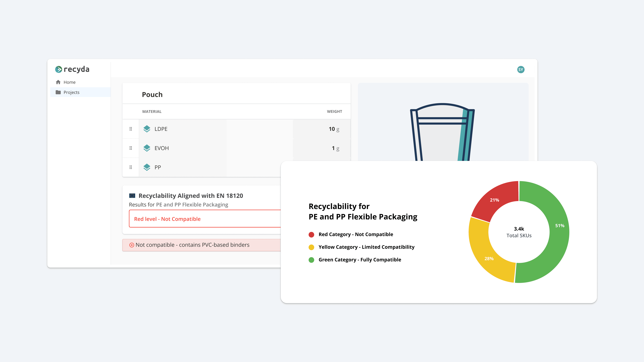Screen dimensions: 644x362
Task: Click Yellow Category - Limited Compatibility legend label
Action: click(366, 247)
